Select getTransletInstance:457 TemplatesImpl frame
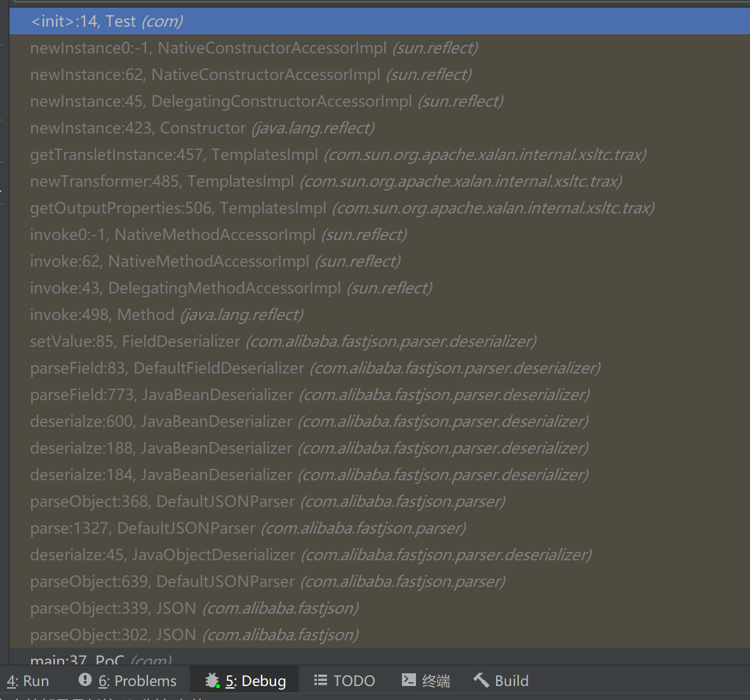Screen dimensions: 750x700 click(380, 154)
